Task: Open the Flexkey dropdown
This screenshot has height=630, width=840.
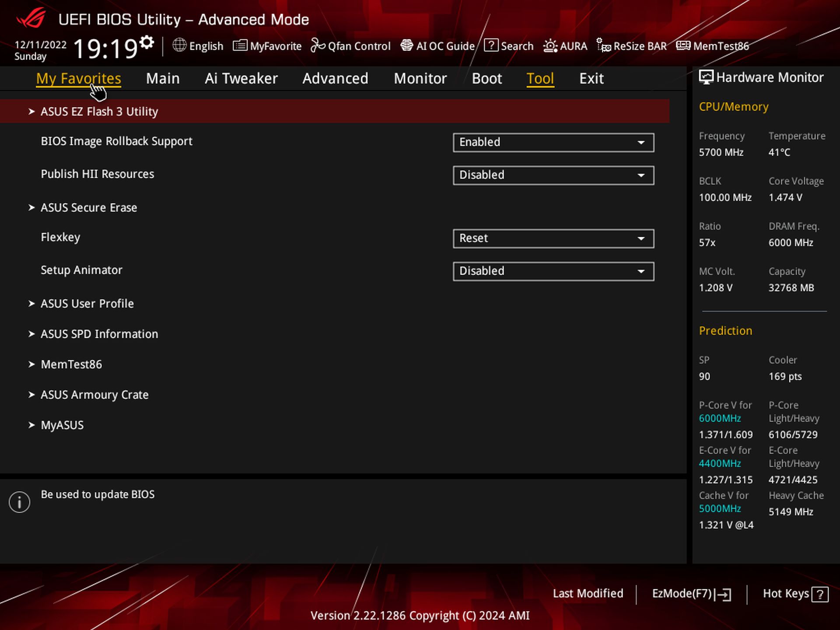Action: point(553,238)
